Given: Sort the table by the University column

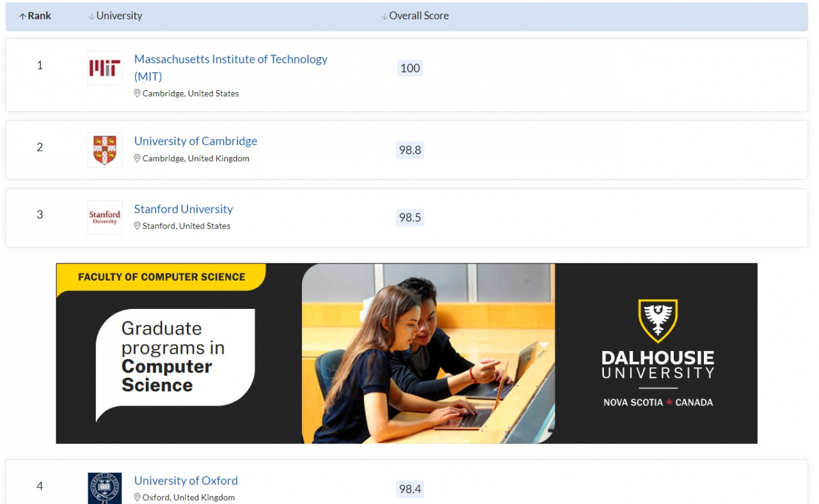Looking at the screenshot, I should [x=115, y=16].
